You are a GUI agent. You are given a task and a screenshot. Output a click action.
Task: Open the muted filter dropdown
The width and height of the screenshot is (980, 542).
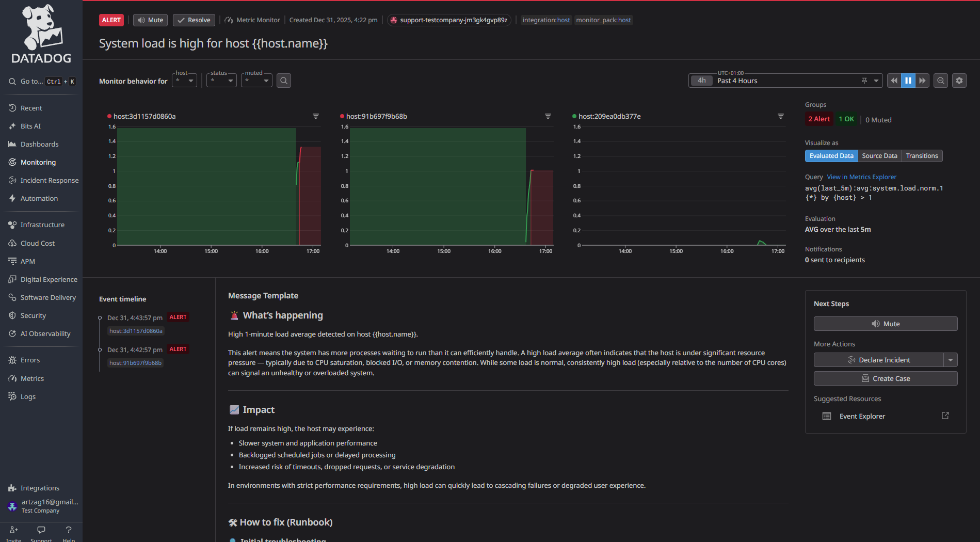256,81
